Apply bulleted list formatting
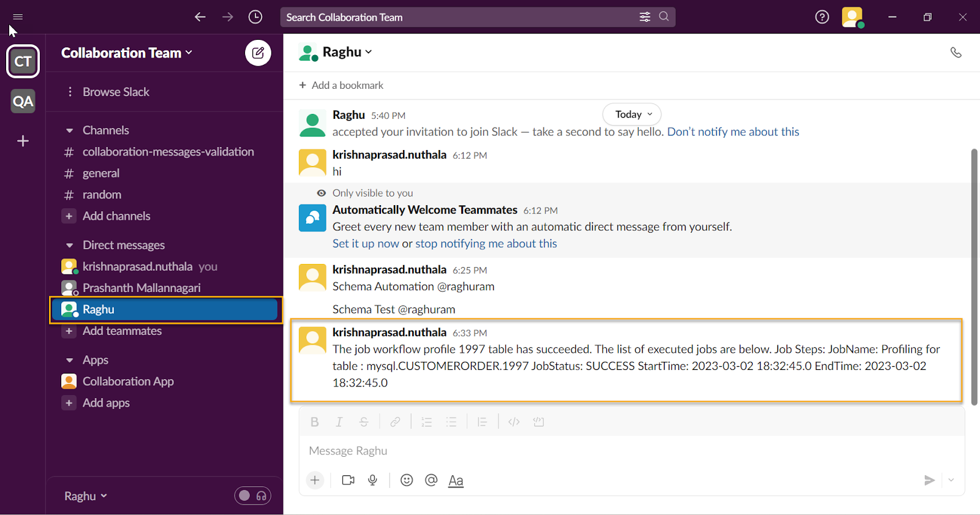The height and width of the screenshot is (515, 980). tap(451, 422)
